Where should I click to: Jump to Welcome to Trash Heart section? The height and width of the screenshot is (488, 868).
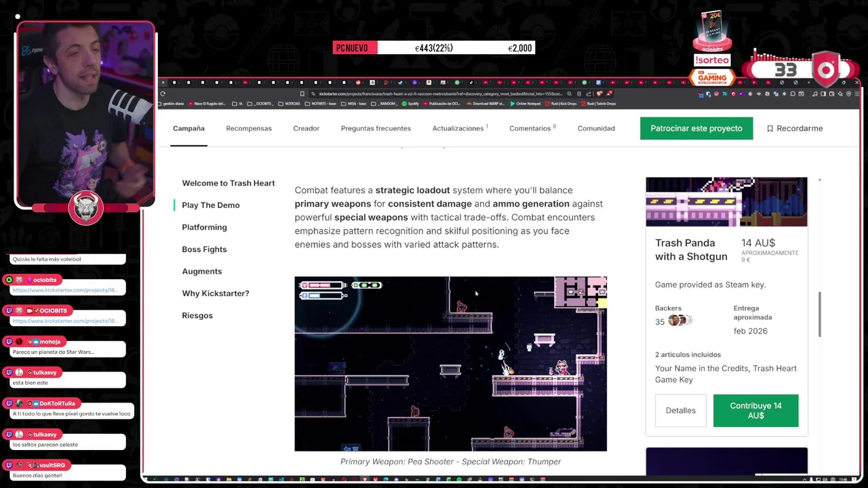228,183
